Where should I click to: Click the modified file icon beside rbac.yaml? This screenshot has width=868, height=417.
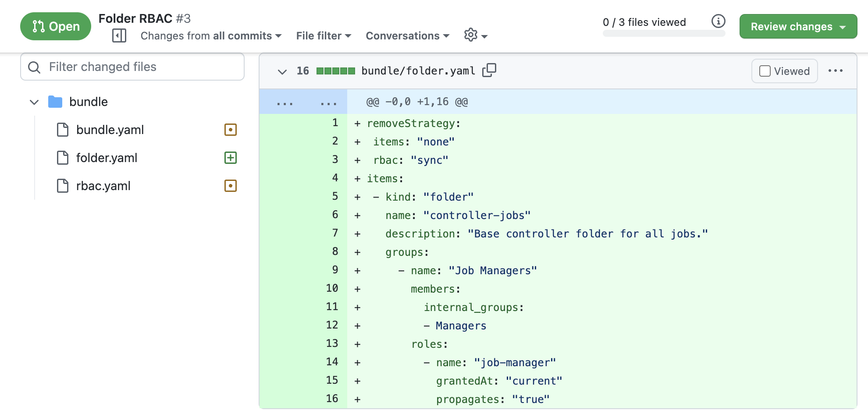click(231, 186)
